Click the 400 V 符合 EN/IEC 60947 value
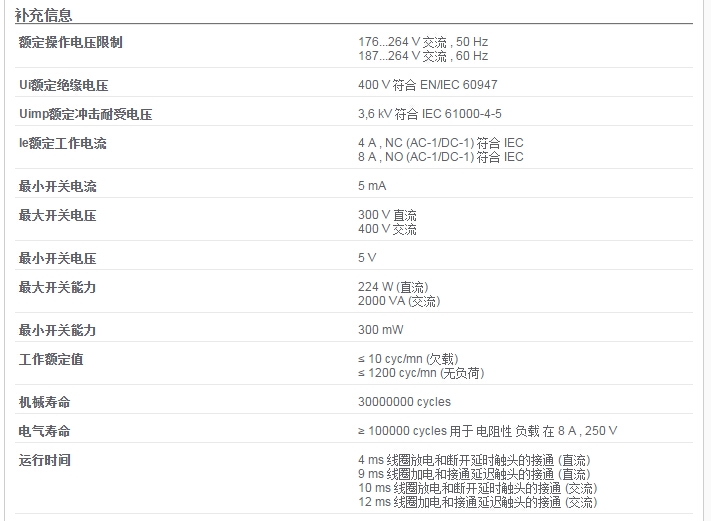The width and height of the screenshot is (711, 521). pyautogui.click(x=428, y=85)
